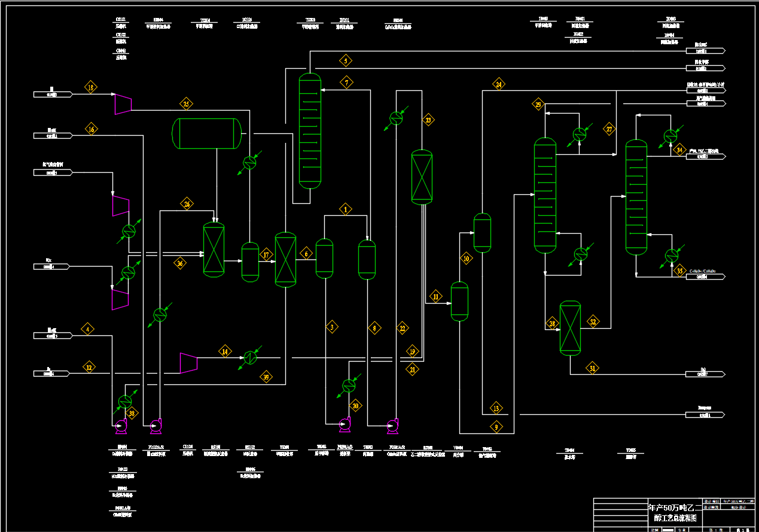Select stream marker 35
Screen dimensions: 759x532
pyautogui.click(x=679, y=271)
